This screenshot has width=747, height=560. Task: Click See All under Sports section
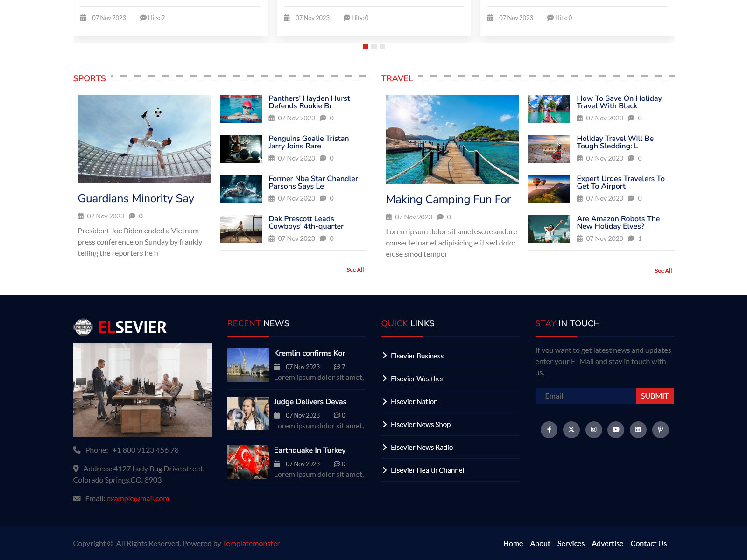pos(355,270)
